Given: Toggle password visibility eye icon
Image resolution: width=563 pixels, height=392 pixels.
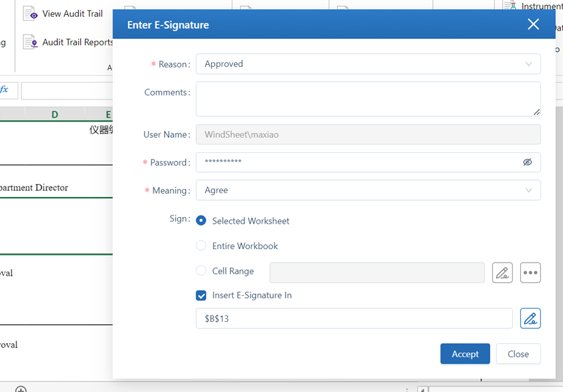Looking at the screenshot, I should point(527,163).
